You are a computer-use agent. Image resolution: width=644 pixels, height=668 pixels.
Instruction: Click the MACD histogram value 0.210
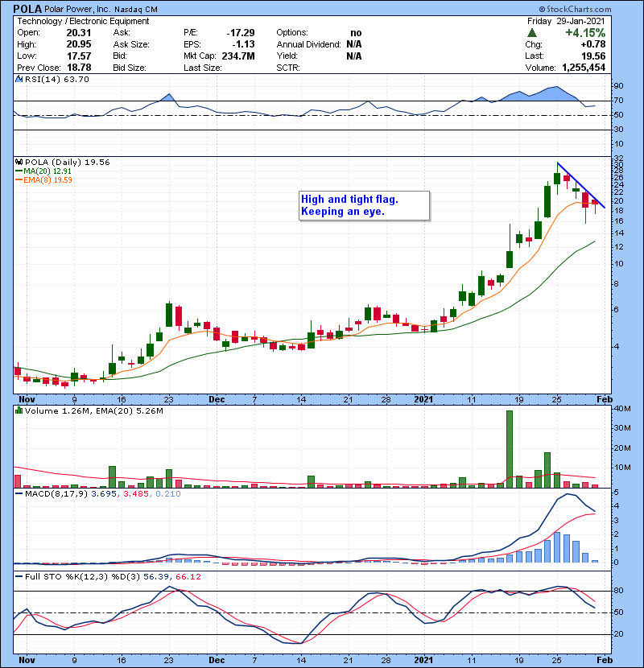(168, 494)
